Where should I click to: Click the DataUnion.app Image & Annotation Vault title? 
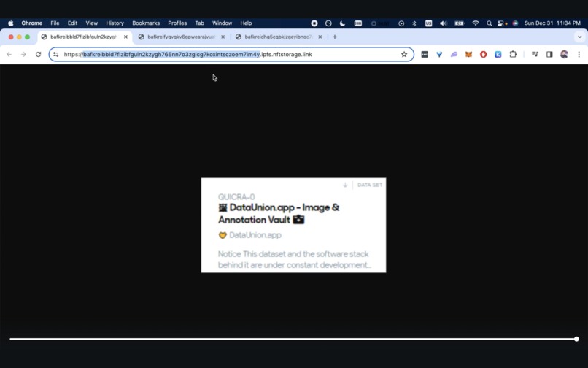tap(279, 214)
